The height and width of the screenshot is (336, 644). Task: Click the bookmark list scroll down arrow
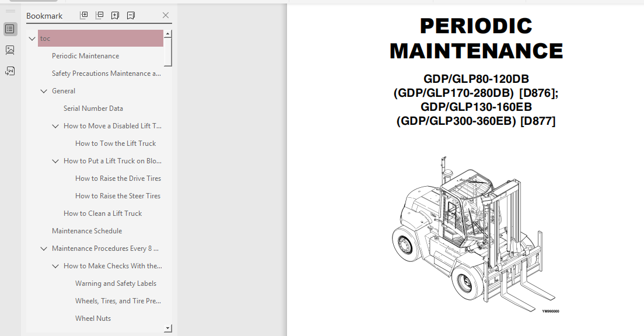tap(167, 328)
